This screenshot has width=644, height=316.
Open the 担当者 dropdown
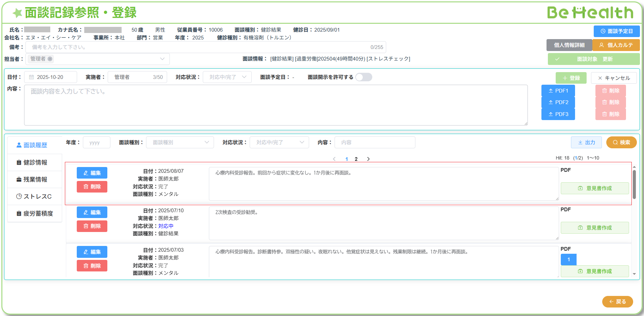(162, 59)
